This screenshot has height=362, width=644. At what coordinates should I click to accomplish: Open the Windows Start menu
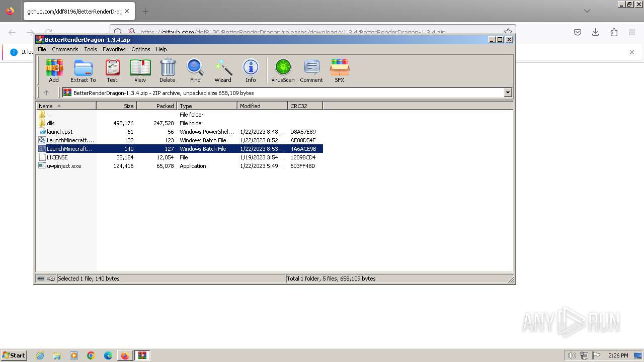[14, 355]
